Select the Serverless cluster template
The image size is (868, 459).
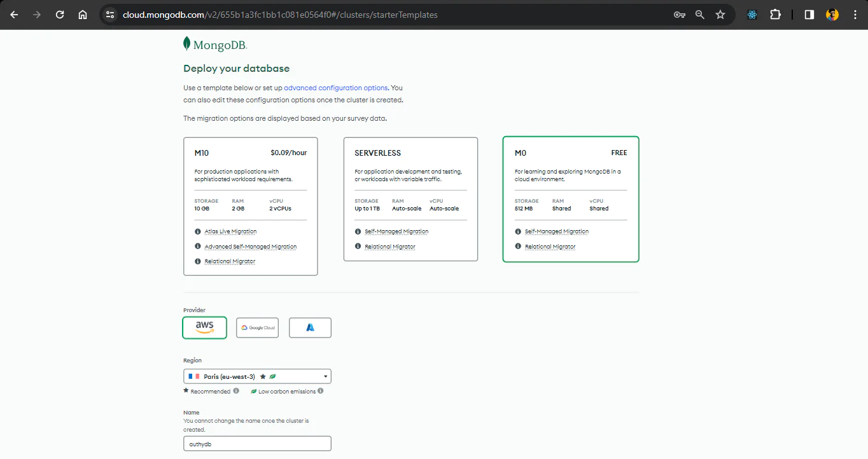pos(410,199)
